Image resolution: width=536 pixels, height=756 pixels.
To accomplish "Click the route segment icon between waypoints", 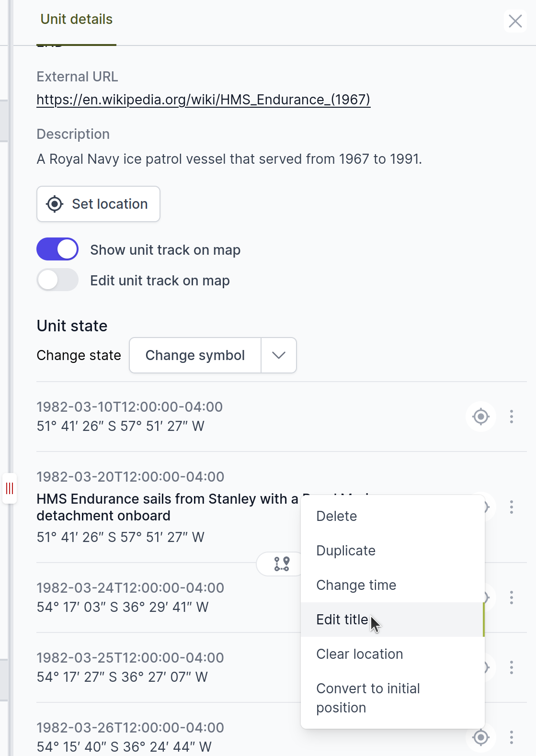I will coord(282,564).
